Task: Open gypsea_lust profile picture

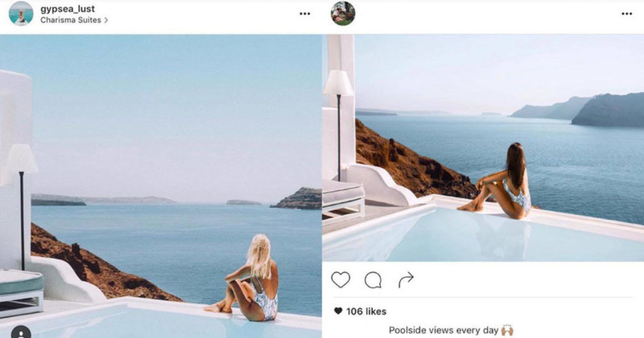Action: (x=21, y=13)
